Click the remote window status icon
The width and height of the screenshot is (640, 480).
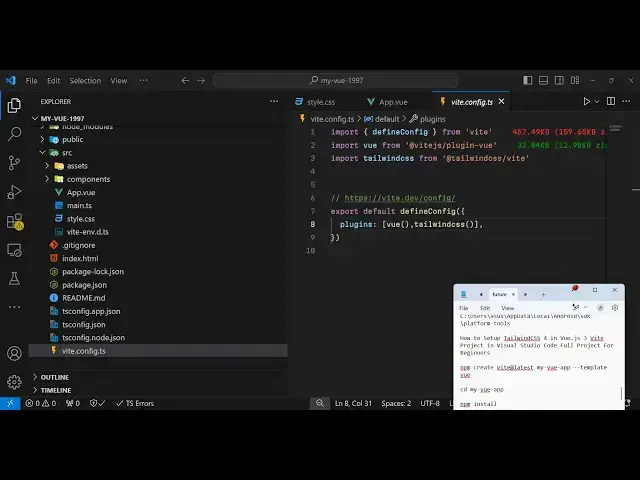[x=10, y=403]
